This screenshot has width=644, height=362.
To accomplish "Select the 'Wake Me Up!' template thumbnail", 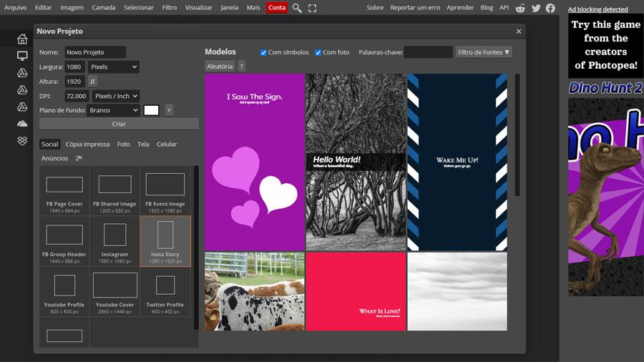I will [457, 162].
